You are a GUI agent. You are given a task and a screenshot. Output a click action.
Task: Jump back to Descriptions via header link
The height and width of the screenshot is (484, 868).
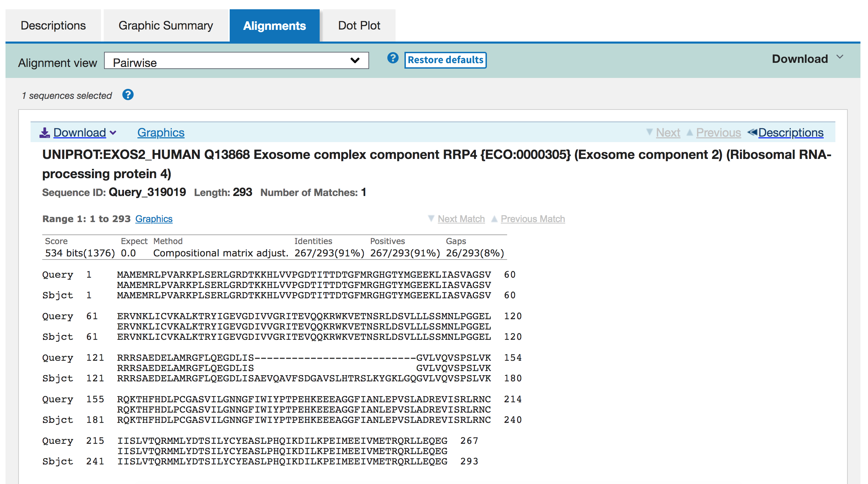coord(792,132)
